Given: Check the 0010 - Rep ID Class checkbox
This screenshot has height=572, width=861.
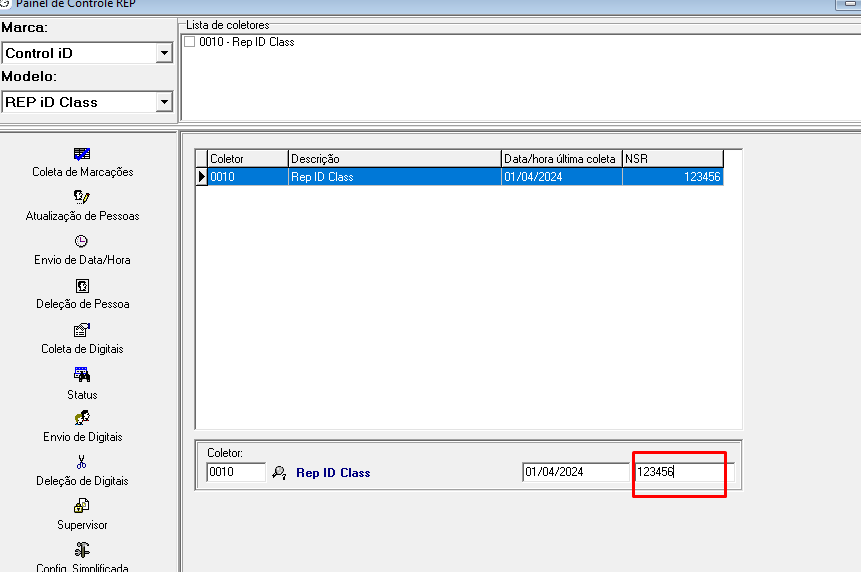Looking at the screenshot, I should 190,42.
